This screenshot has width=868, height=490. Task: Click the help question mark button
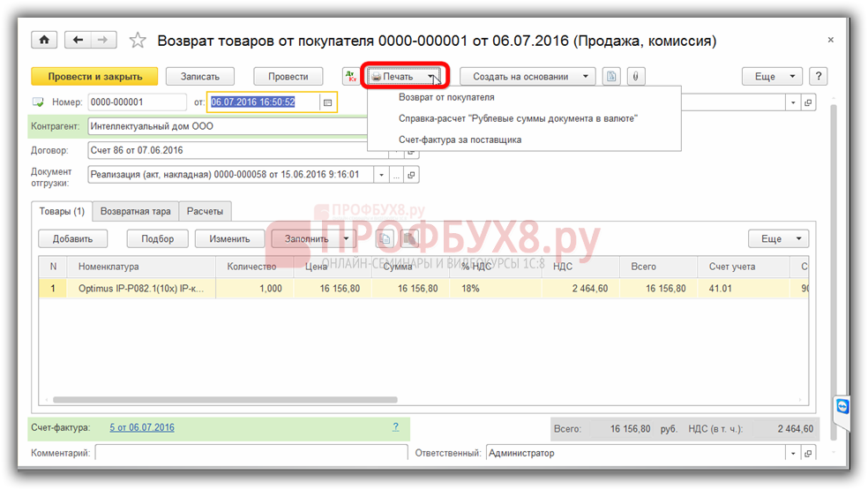819,77
